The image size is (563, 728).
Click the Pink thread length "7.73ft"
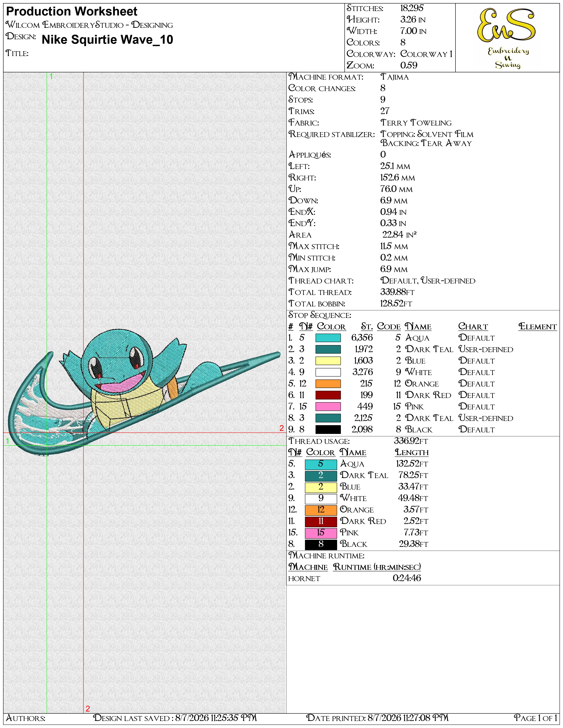coord(416,533)
